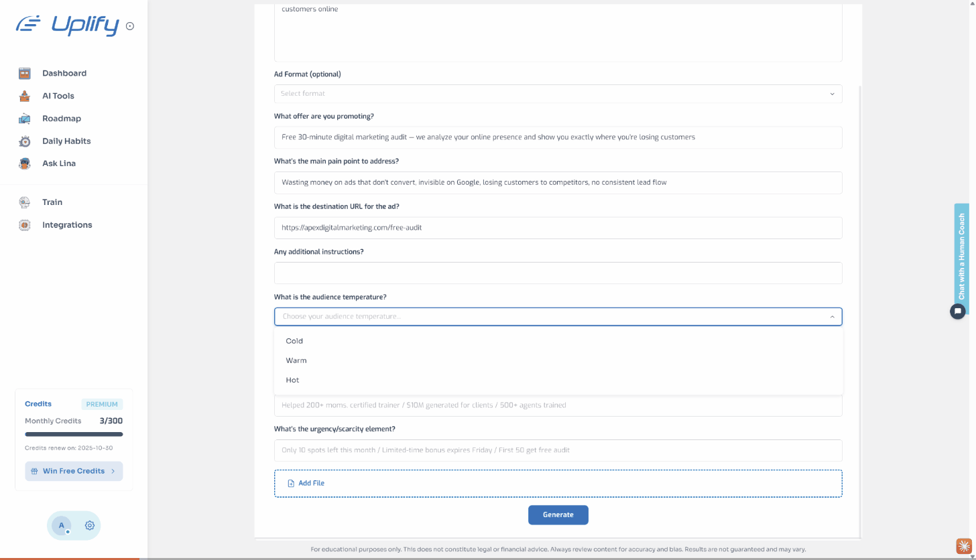Expand the Ad Format select dropdown
Image resolution: width=976 pixels, height=560 pixels.
pos(558,94)
